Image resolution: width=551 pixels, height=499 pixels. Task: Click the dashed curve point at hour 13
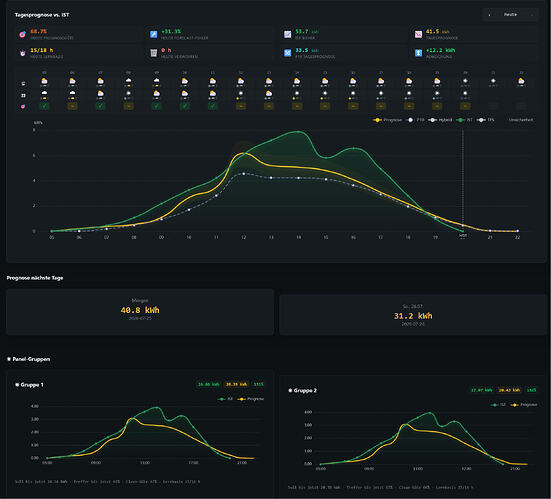click(x=271, y=178)
